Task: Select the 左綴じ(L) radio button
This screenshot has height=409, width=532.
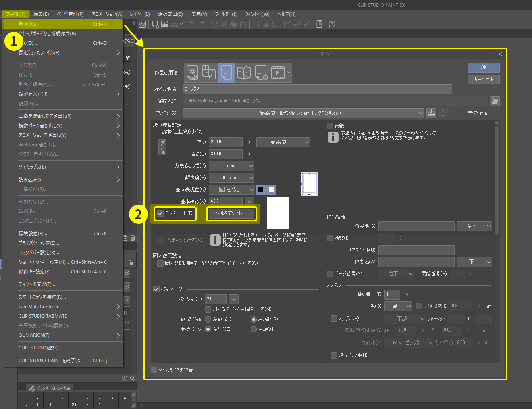Action: point(208,319)
